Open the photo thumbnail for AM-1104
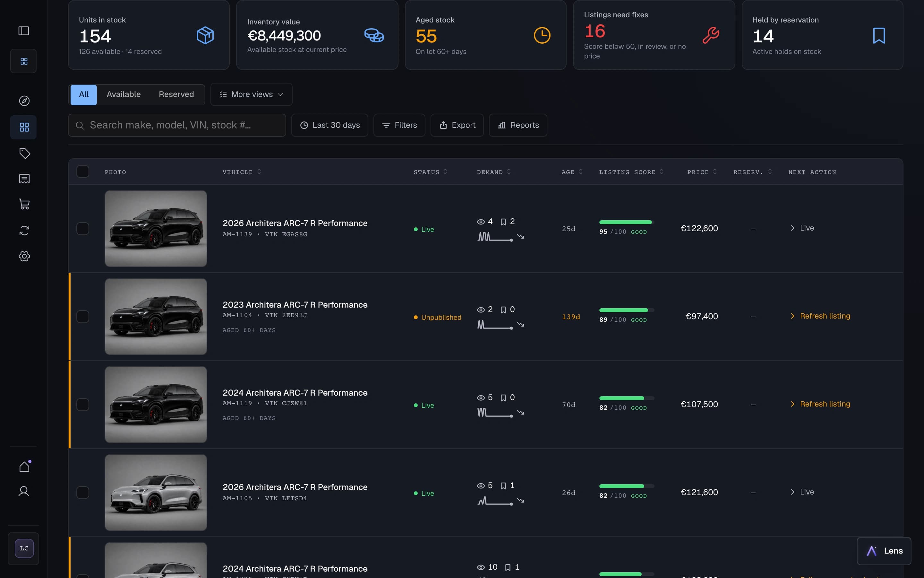 pyautogui.click(x=156, y=317)
